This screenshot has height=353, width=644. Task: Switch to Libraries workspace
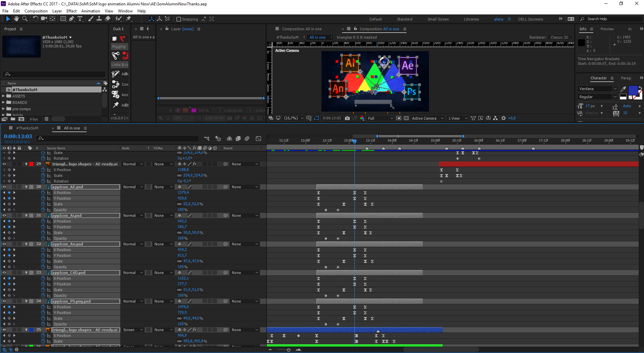coord(471,19)
